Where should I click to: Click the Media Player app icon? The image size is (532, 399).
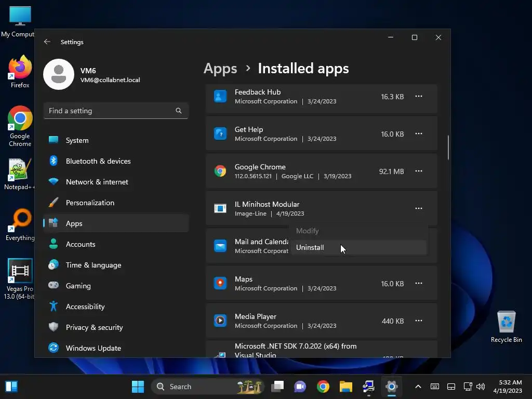(x=220, y=321)
